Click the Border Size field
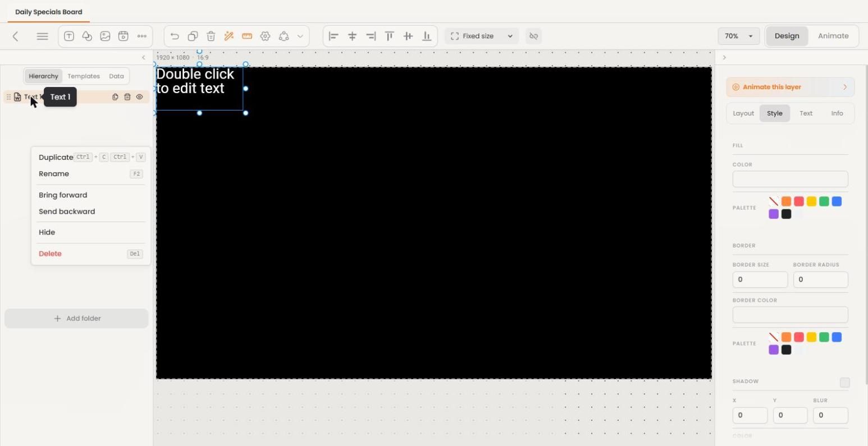 [760, 279]
